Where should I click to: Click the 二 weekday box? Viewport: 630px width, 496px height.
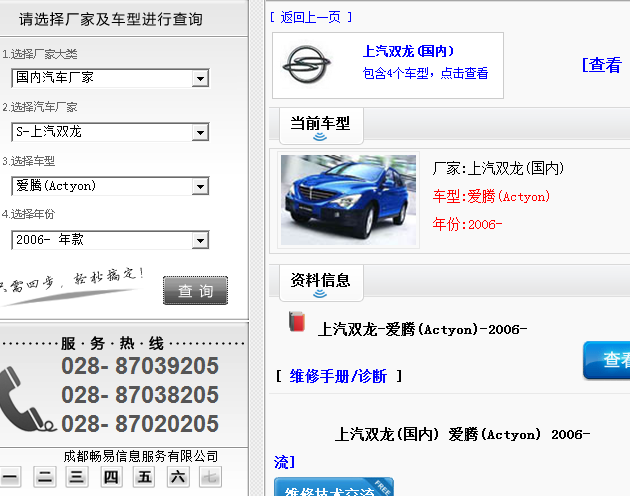point(44,477)
